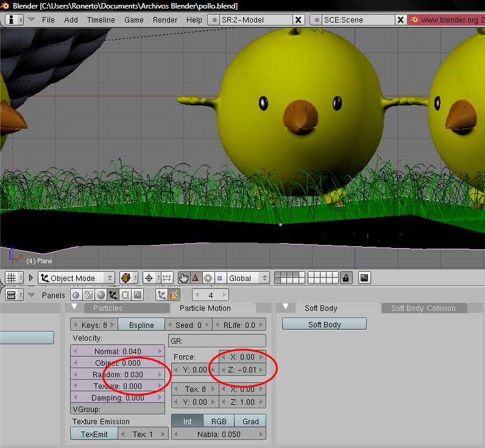Click the render image icon in 3D header
The height and width of the screenshot is (448, 485).
point(364,278)
